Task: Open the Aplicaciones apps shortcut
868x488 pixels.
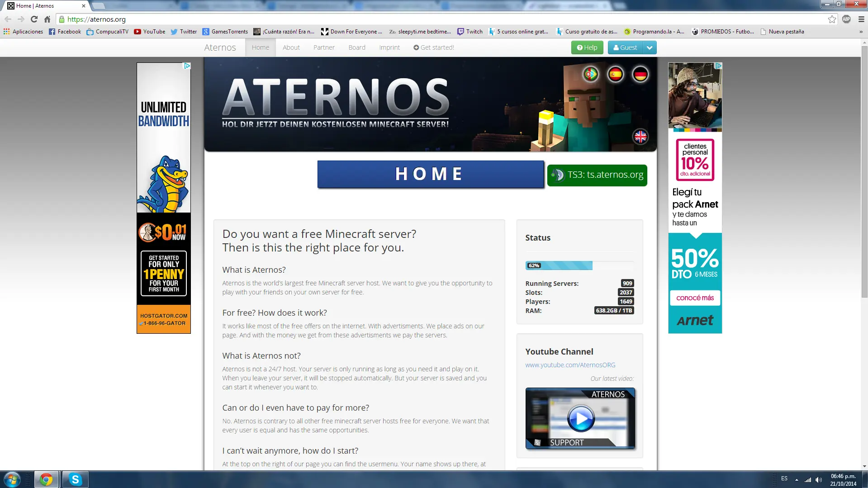Action: point(23,32)
